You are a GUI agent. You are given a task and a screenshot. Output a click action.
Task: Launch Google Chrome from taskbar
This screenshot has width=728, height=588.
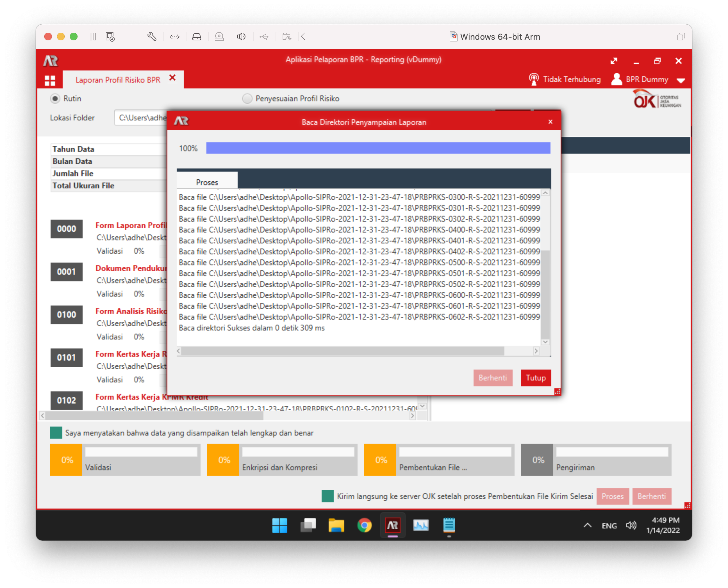[364, 525]
